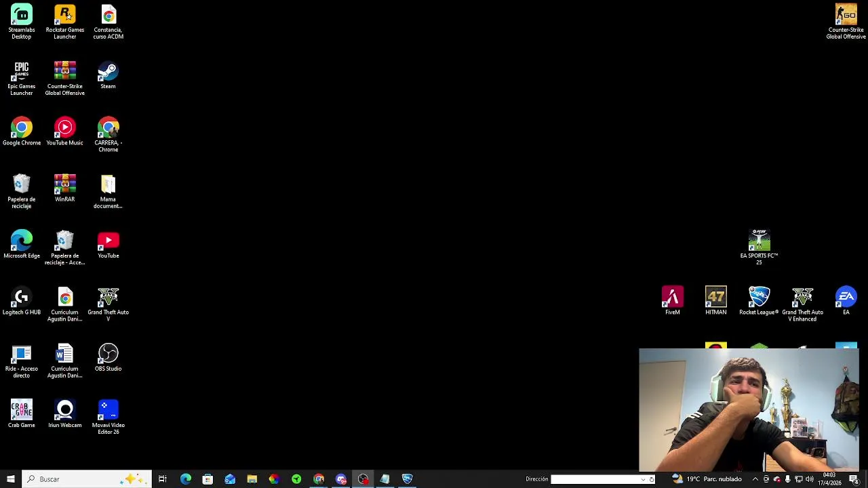
Task: Select the Constancia curso ACDM file icon
Action: pos(108,22)
